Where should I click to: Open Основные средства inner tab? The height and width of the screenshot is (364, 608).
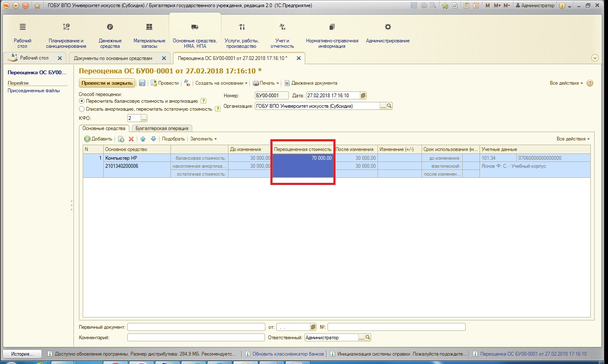pos(104,128)
